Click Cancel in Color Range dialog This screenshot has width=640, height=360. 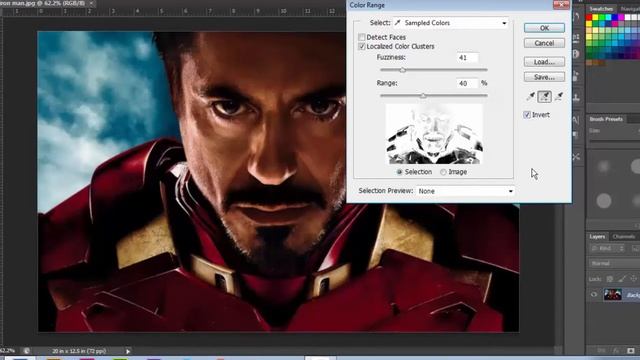(x=544, y=43)
